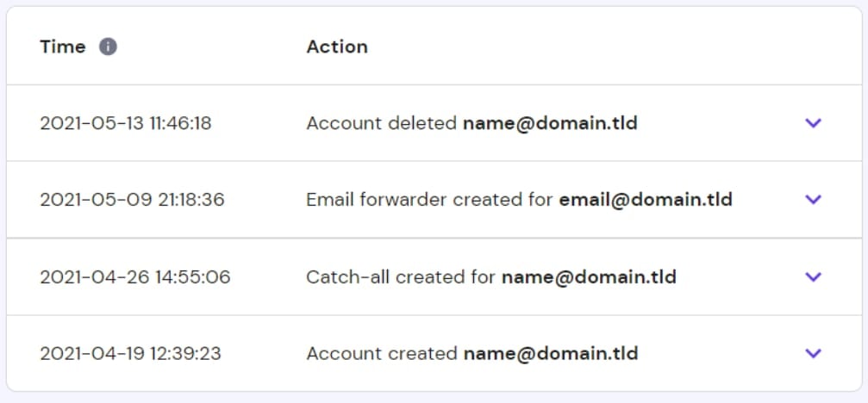Select timestamp 2021-05-09 21:18:36
Image resolution: width=868 pixels, height=403 pixels.
coord(132,200)
